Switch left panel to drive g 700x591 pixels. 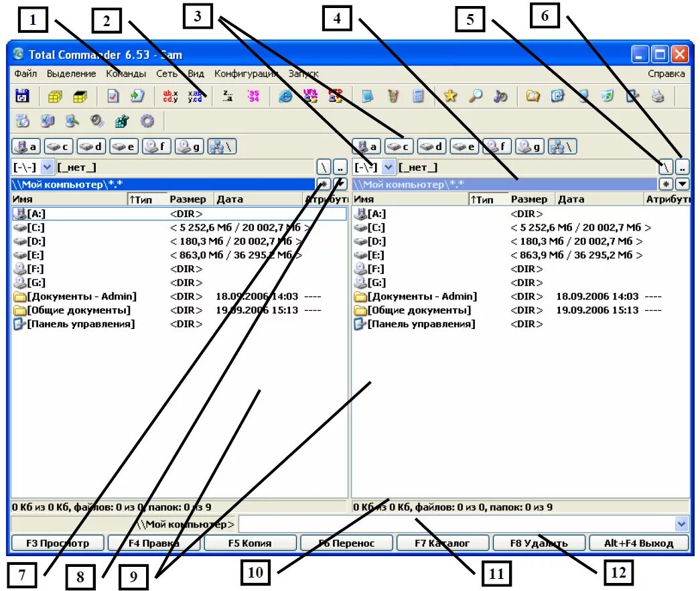190,147
